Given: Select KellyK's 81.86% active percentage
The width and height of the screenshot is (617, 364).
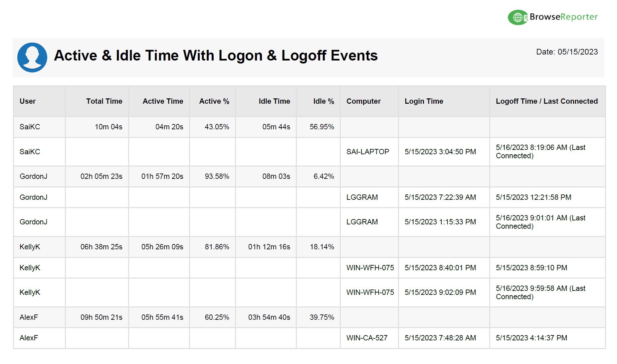Looking at the screenshot, I should (217, 247).
